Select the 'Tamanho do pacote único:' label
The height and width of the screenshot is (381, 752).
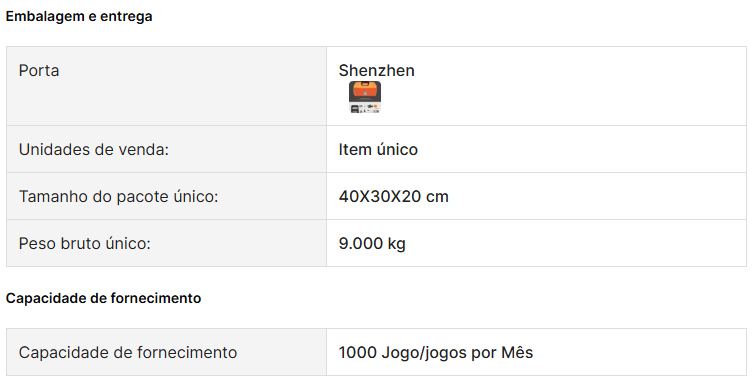click(118, 197)
